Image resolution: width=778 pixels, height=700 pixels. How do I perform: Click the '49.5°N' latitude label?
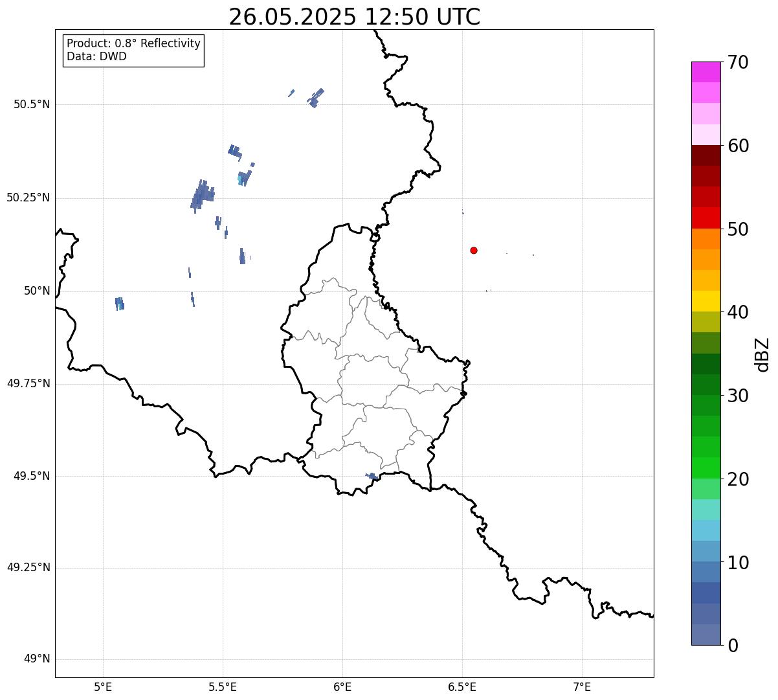click(x=31, y=476)
